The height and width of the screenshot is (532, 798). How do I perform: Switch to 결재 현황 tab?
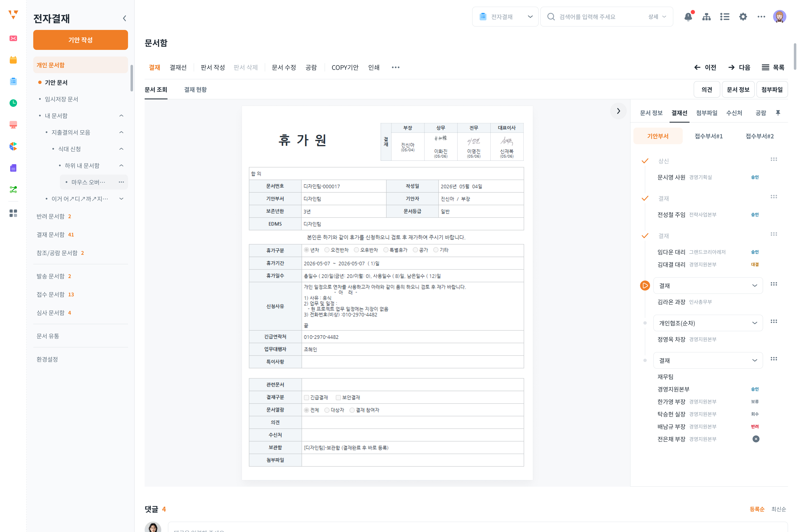(x=195, y=90)
